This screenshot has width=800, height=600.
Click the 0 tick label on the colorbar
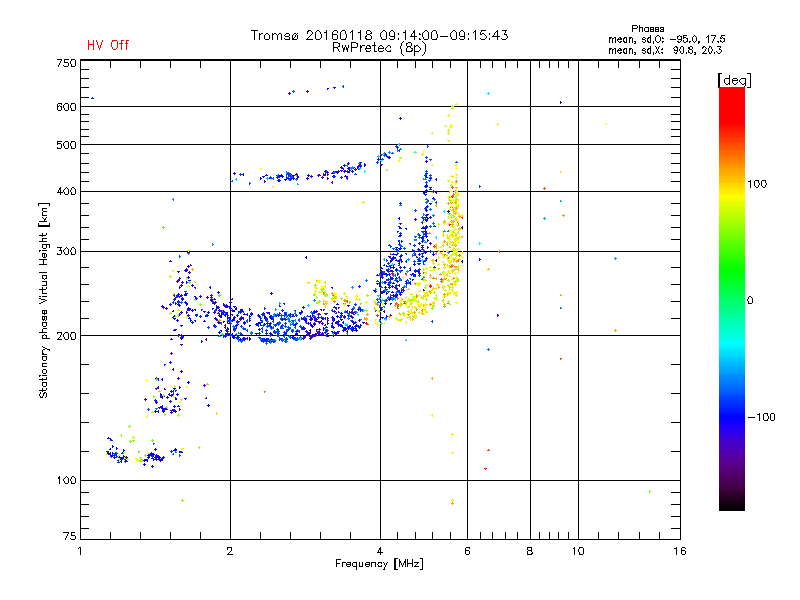(x=749, y=301)
